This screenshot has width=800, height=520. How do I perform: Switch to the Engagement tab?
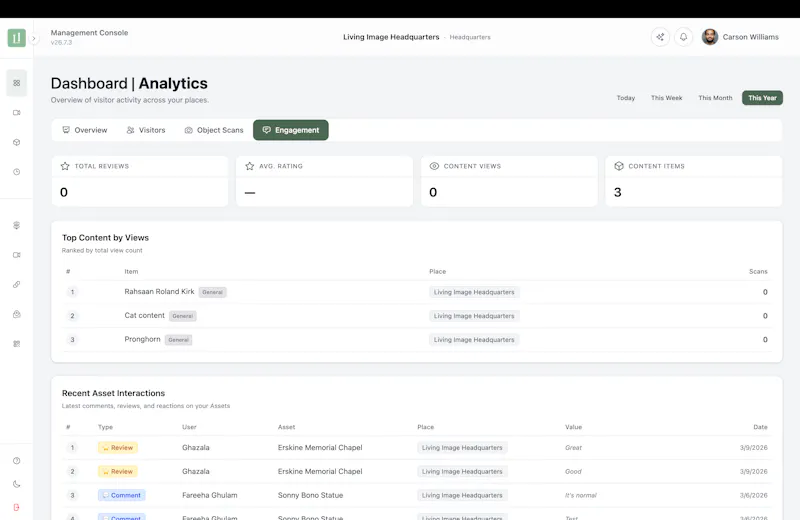[291, 130]
